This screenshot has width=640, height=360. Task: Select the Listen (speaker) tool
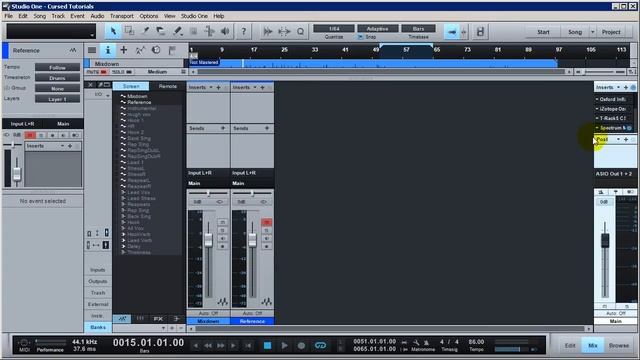click(225, 31)
